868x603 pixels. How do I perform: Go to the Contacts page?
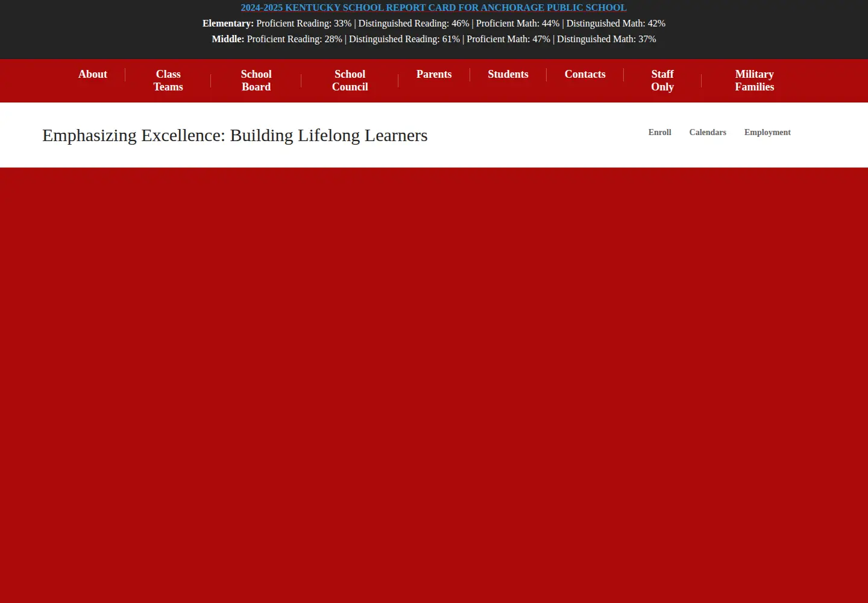pyautogui.click(x=585, y=74)
